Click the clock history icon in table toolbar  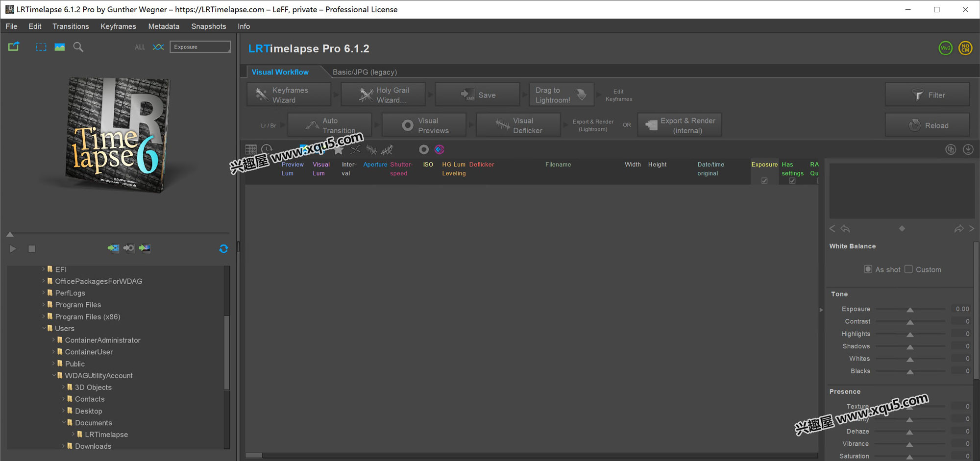[267, 149]
